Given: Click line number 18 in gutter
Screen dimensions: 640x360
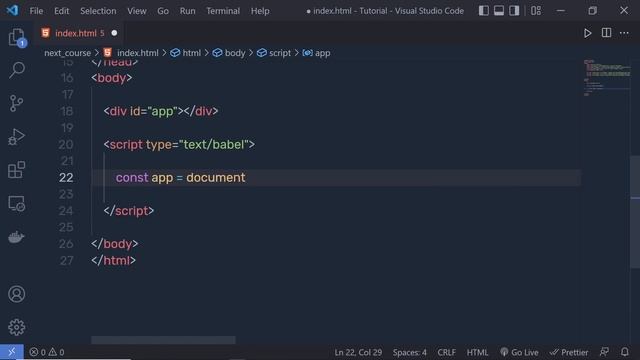Looking at the screenshot, I should [x=66, y=111].
